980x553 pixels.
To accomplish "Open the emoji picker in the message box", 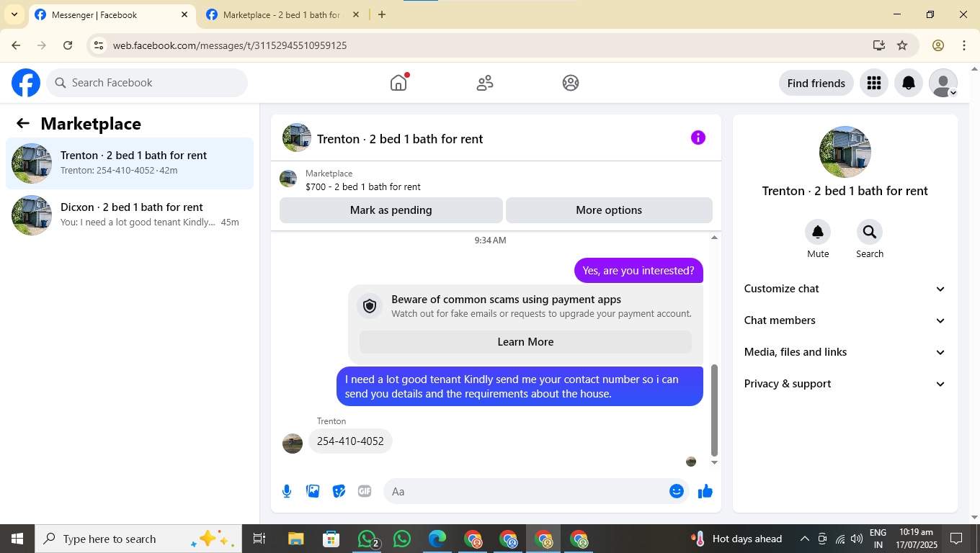I will pos(676,491).
